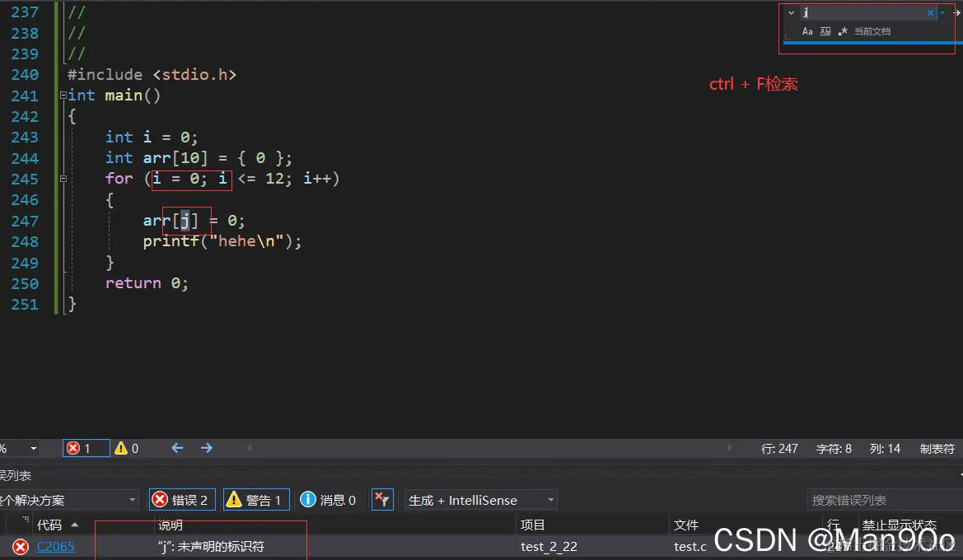Click the forward navigation arrow

tap(208, 447)
